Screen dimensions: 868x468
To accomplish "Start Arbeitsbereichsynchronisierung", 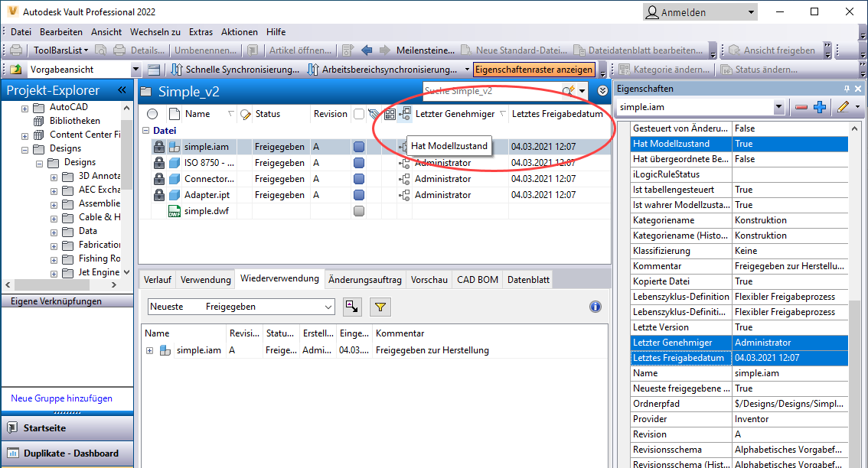I will pyautogui.click(x=383, y=70).
